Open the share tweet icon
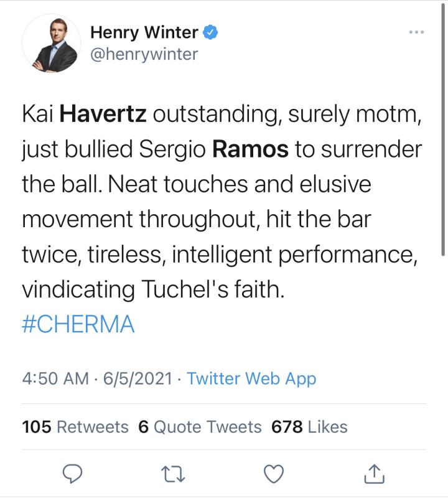This screenshot has height=498, width=448. 374,475
